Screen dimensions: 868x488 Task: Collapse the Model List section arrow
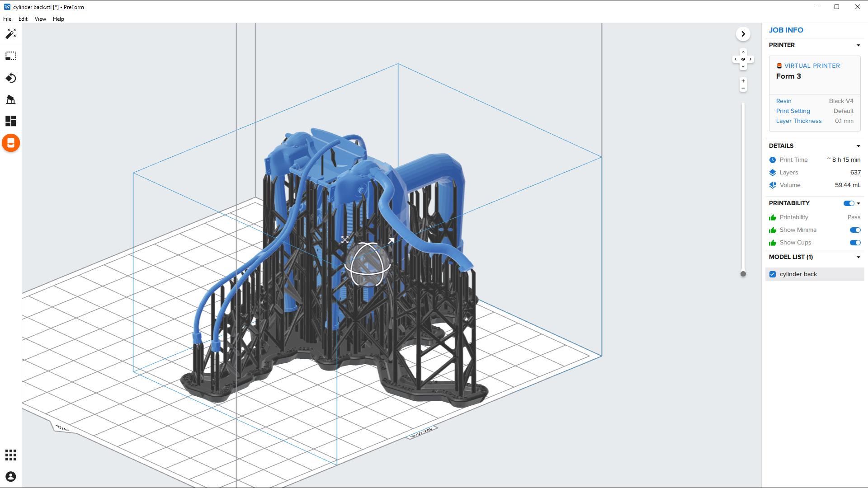point(858,257)
